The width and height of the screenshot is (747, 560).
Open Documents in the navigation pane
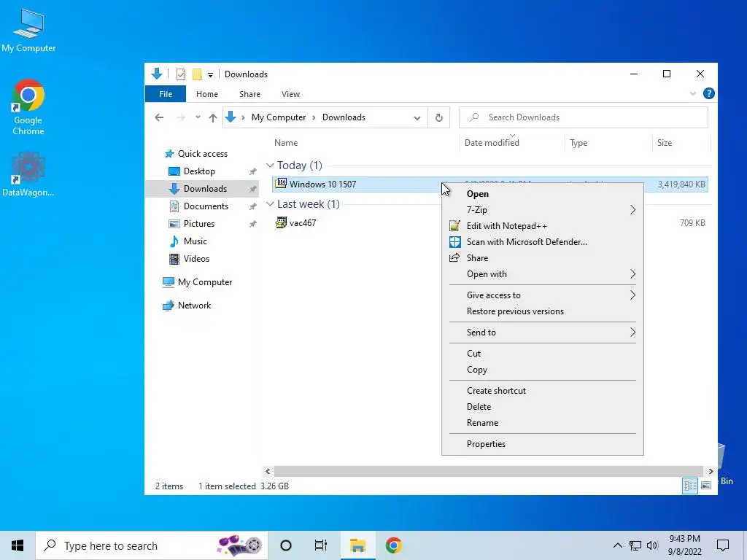click(206, 206)
